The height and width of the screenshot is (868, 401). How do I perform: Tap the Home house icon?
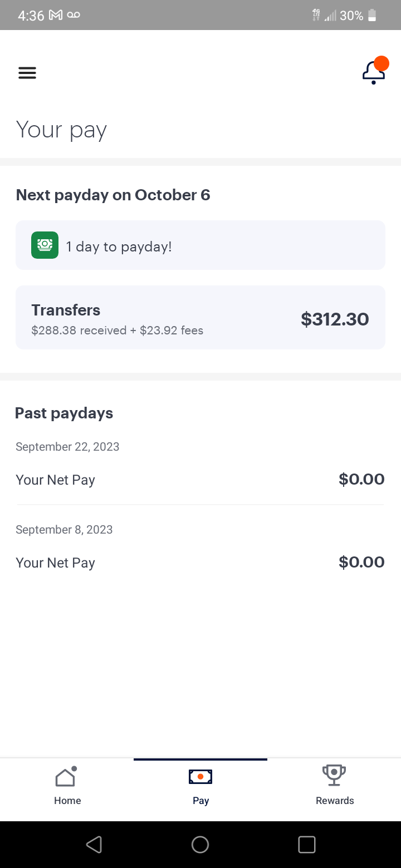pos(66,777)
